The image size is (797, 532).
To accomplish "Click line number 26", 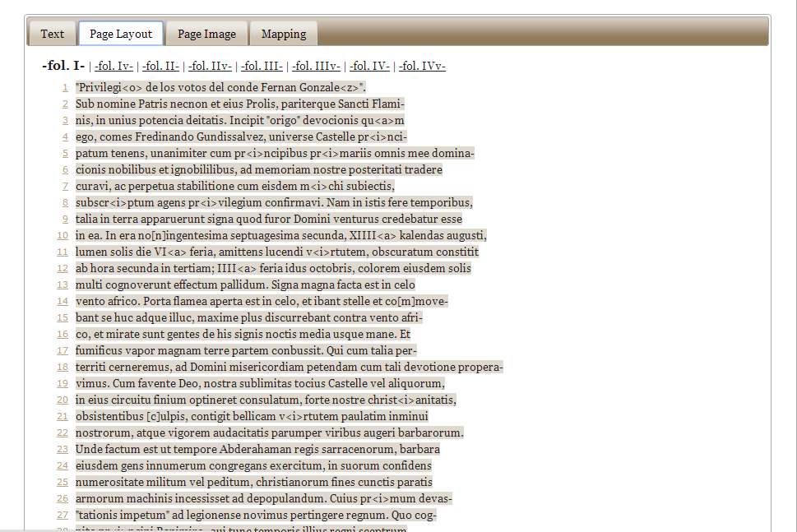I will tap(63, 498).
